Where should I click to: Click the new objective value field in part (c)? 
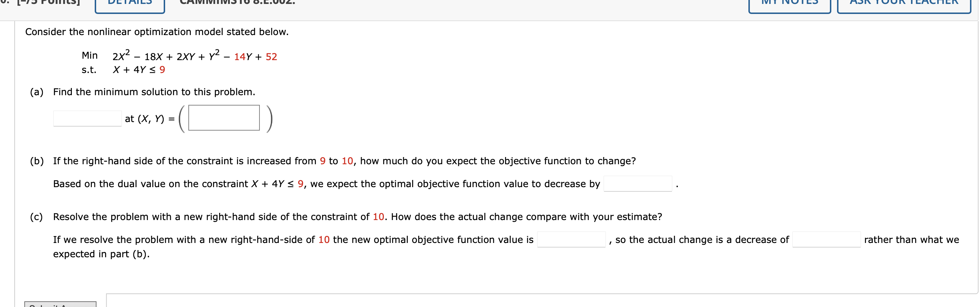click(x=571, y=240)
